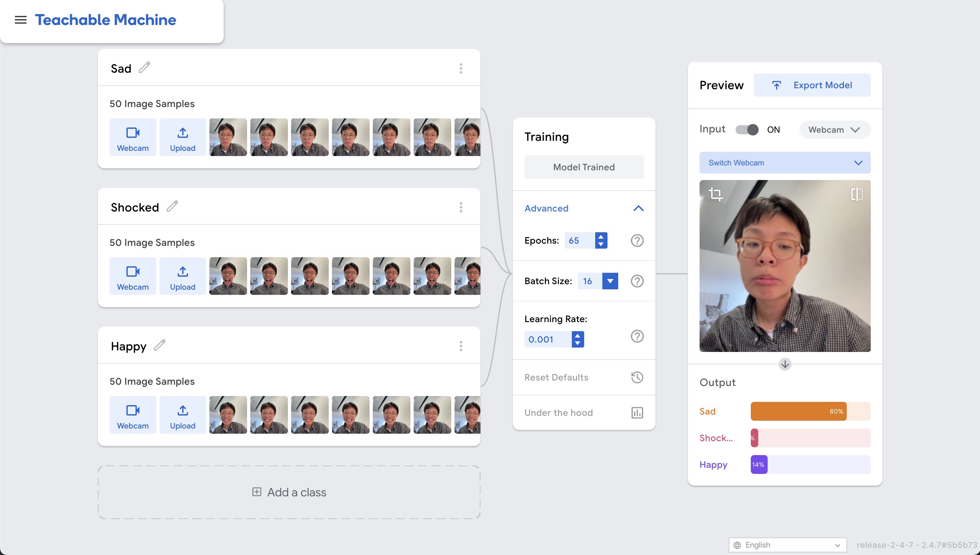Click the first Happy image sample thumbnail
The height and width of the screenshot is (555, 980).
click(228, 415)
